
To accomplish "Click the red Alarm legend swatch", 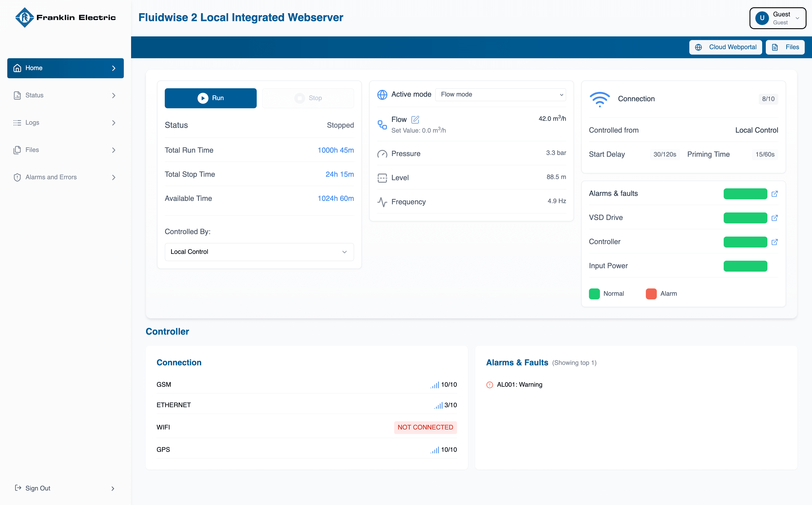I will coord(651,294).
